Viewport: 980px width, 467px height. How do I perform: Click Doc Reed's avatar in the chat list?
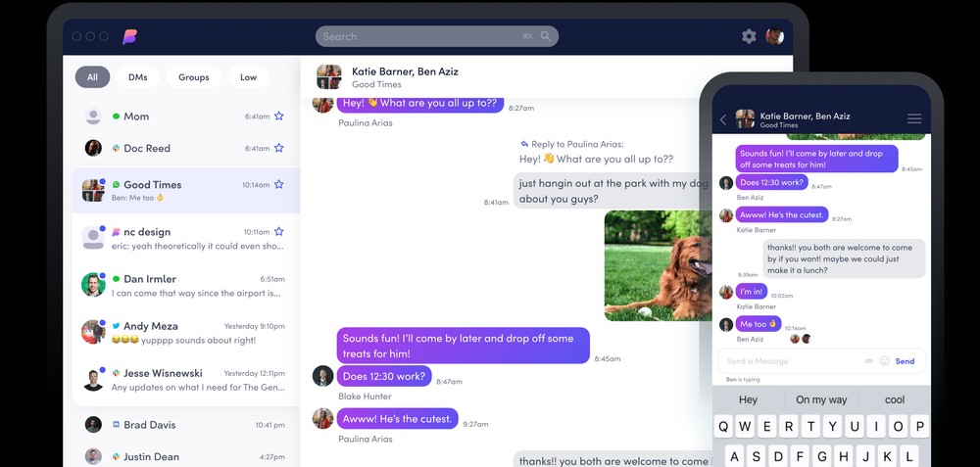click(93, 148)
